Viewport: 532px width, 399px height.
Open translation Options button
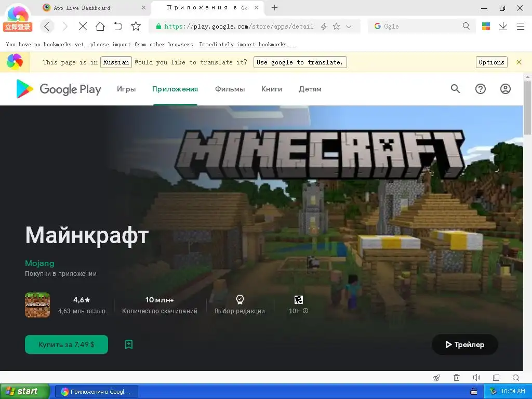(491, 62)
